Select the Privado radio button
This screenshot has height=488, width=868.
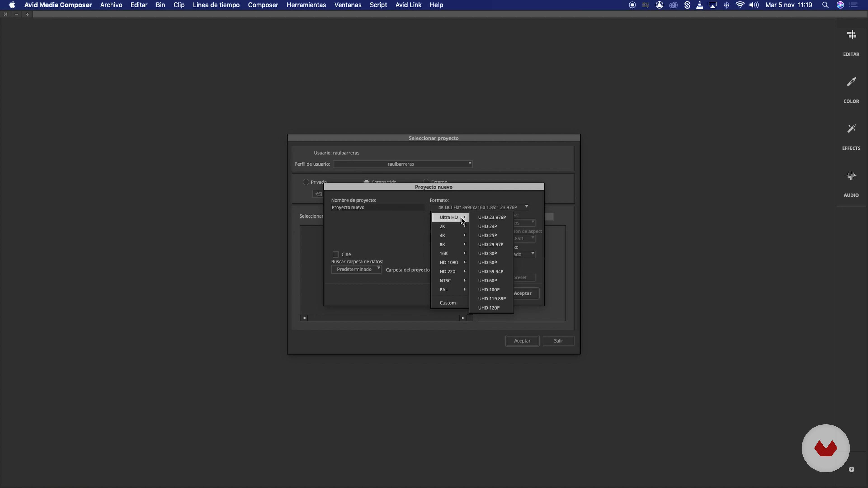point(306,182)
